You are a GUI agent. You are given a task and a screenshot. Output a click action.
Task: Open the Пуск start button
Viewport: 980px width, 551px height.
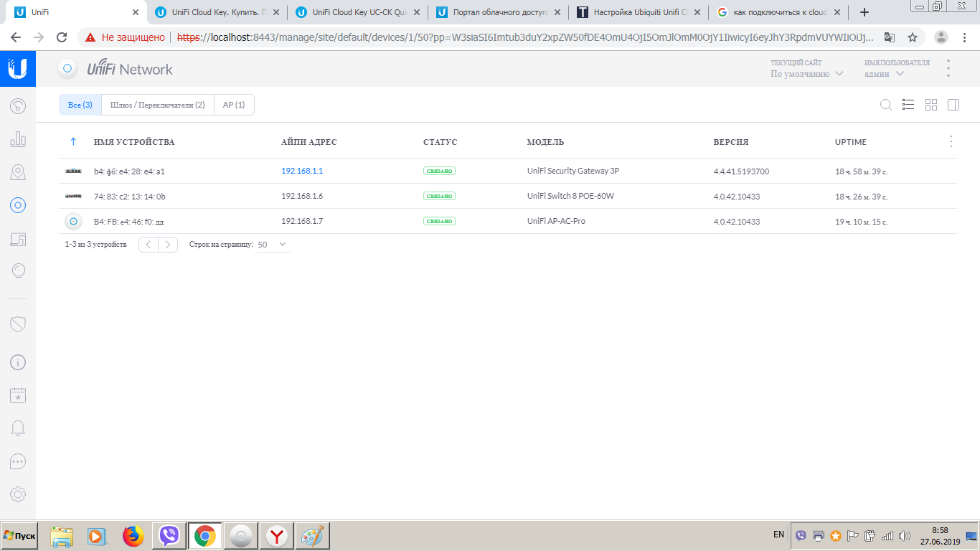click(19, 536)
